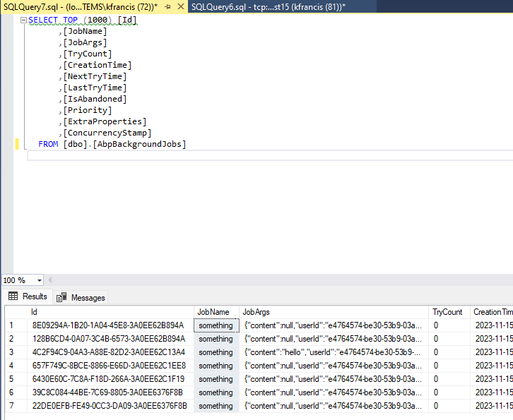Click the [IsAbandoned] line in the query
Viewport: 513px width, 420px height.
(x=95, y=99)
